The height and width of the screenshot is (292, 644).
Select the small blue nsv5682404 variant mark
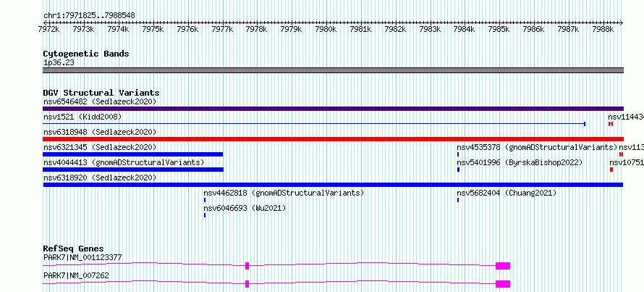click(x=458, y=200)
